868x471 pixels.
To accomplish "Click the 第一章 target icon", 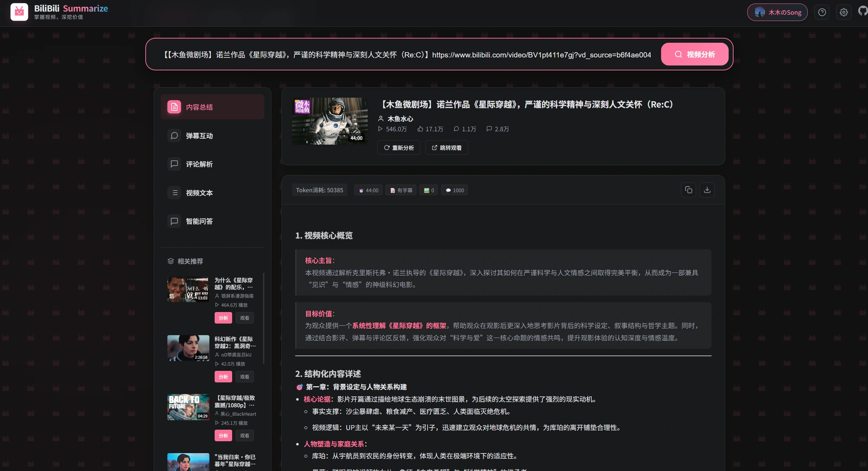I will [x=300, y=387].
